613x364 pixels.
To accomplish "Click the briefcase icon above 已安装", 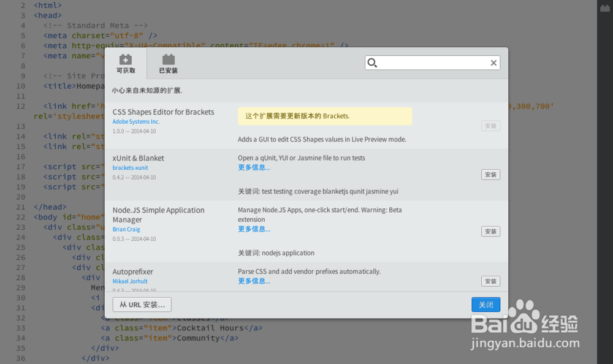I will [168, 59].
